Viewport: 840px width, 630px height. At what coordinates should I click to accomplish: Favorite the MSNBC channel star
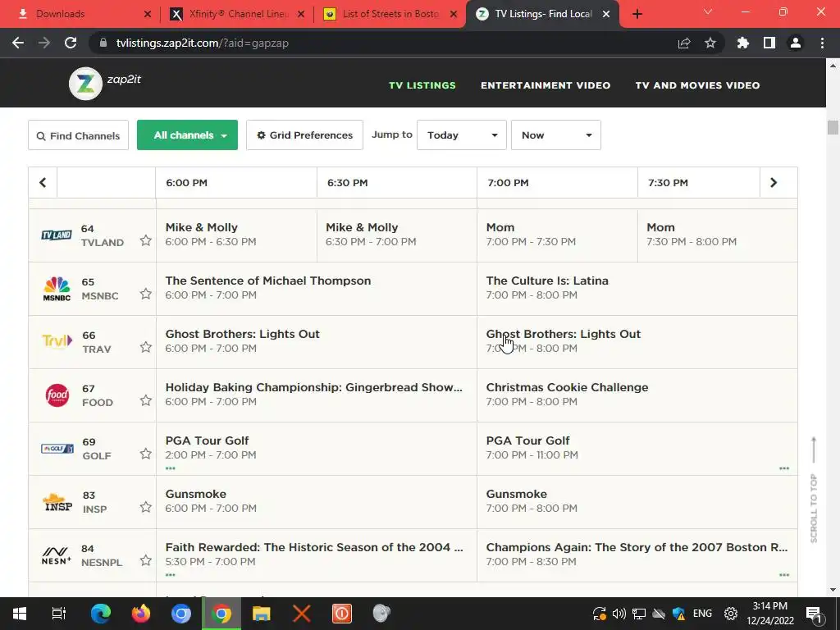click(x=146, y=294)
